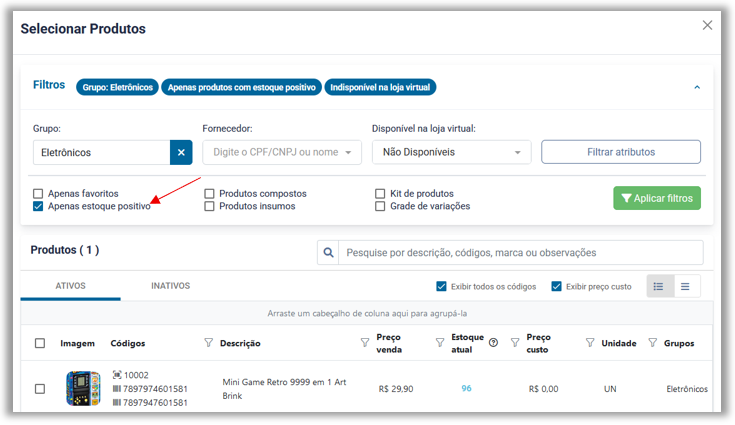Click the Filtrar atributos button
This screenshot has height=425, width=735.
point(620,152)
